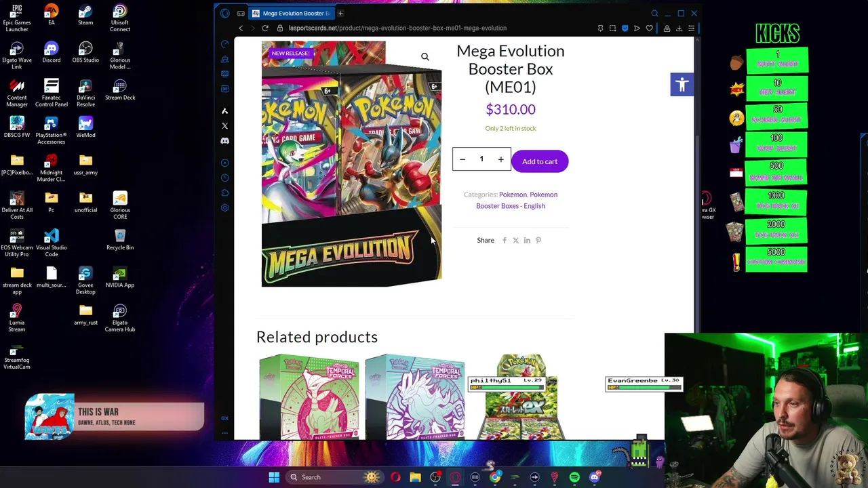Decrease quantity with minus button

click(462, 159)
